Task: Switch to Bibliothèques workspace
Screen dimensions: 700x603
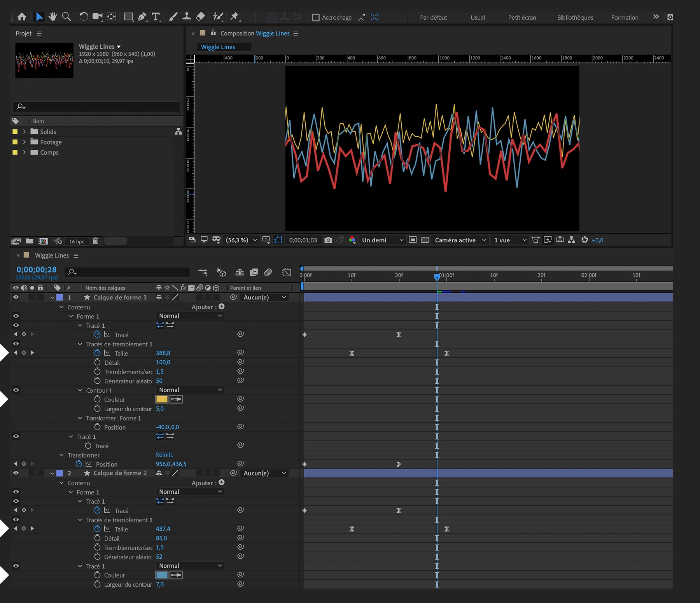Action: 575,17
